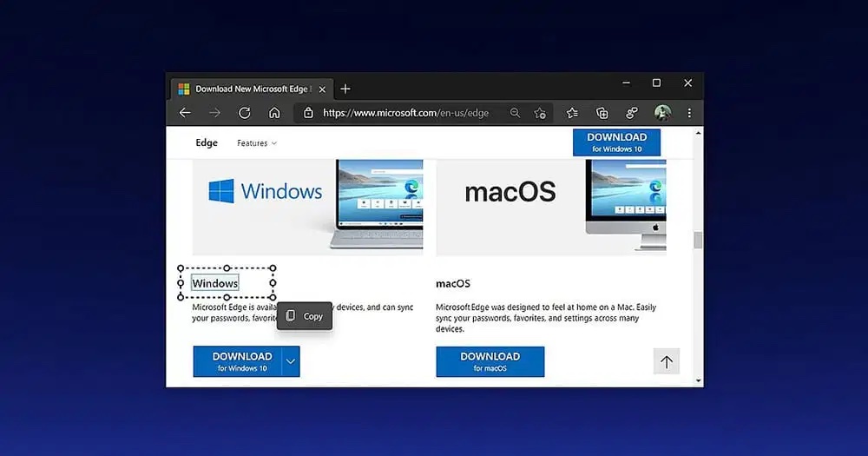Screen dimensions: 868x456
Task: Minimize the Edge browser window
Action: 626,83
